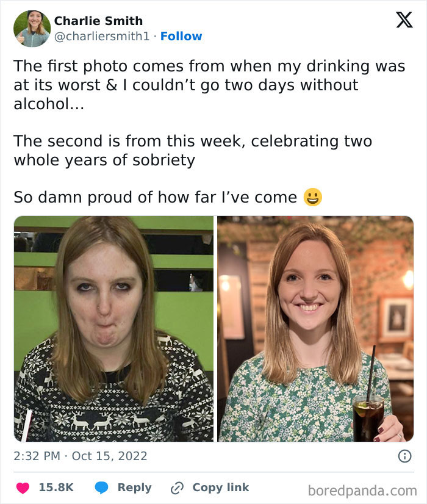Open post details via the Oct 15 timestamp

click(x=109, y=455)
